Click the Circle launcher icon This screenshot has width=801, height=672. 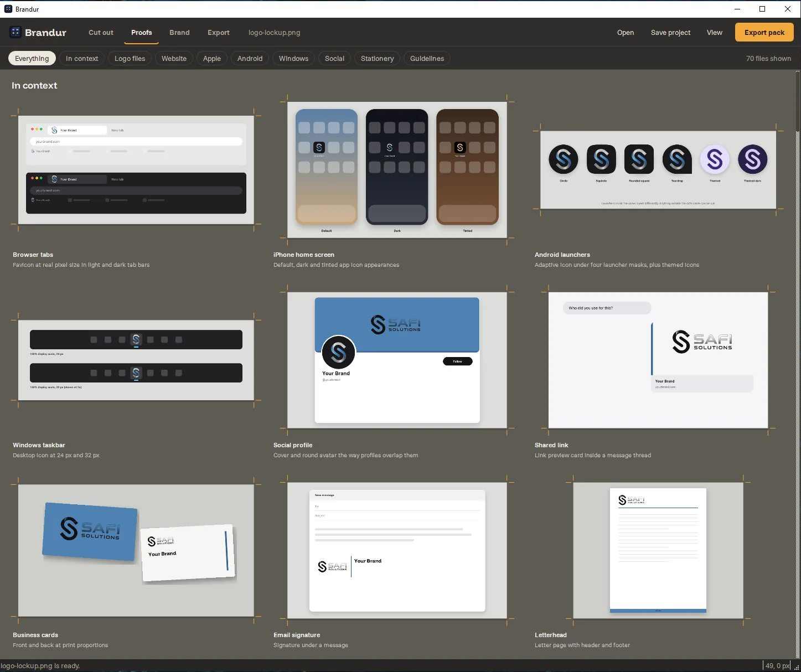[x=564, y=159]
